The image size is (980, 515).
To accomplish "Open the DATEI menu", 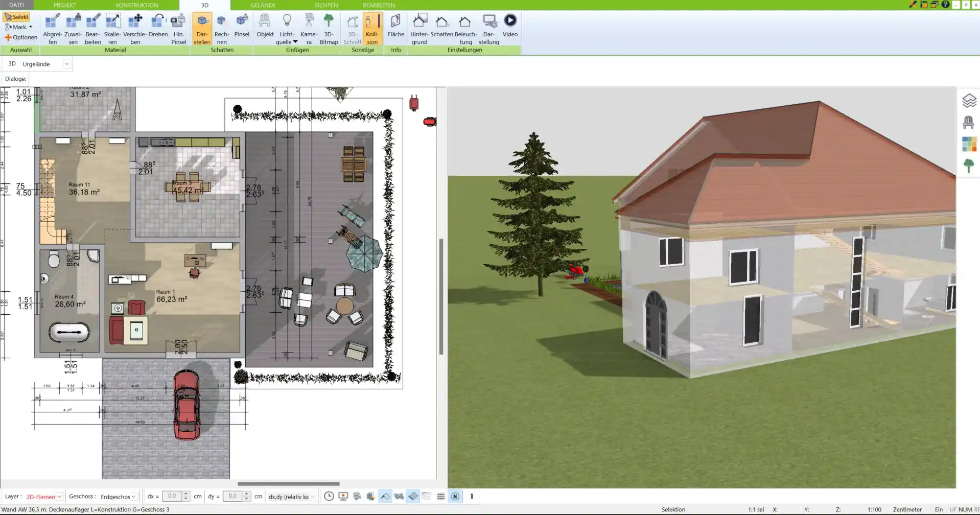I will (x=17, y=5).
